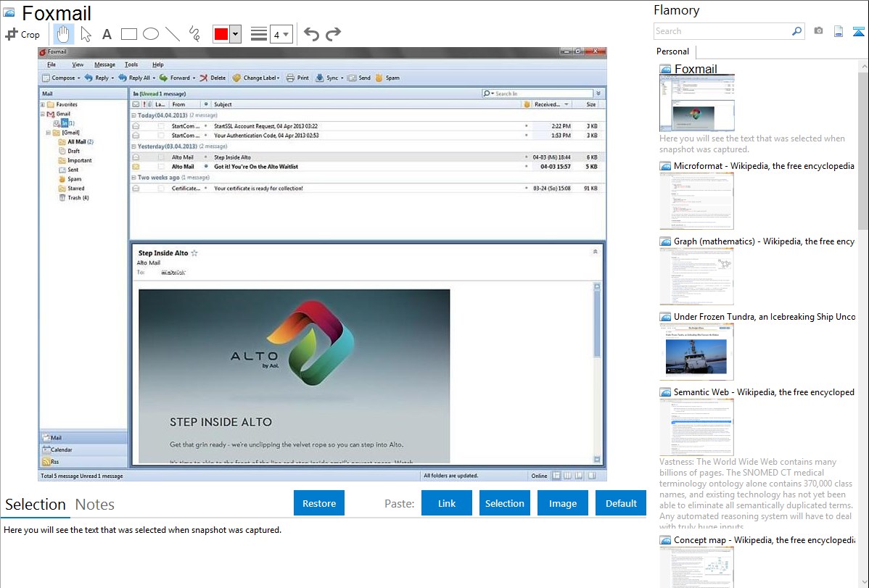Switch to the Notes tab
869x588 pixels.
coord(95,505)
